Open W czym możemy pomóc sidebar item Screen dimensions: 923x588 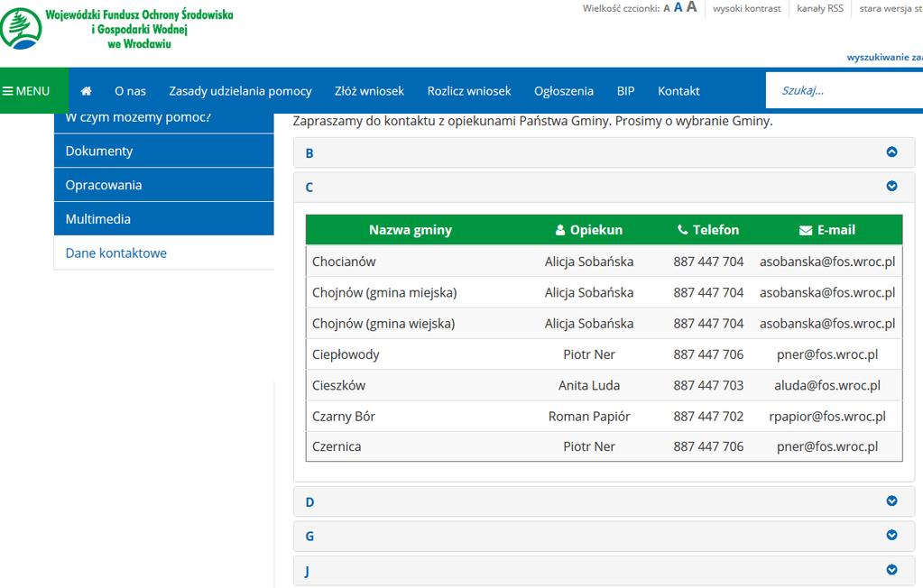[x=163, y=121]
